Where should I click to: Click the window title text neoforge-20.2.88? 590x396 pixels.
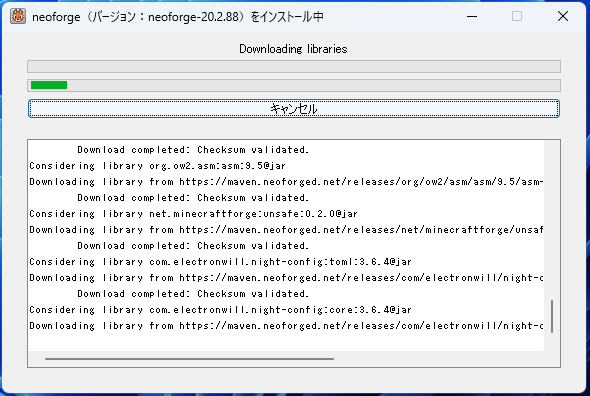point(193,17)
